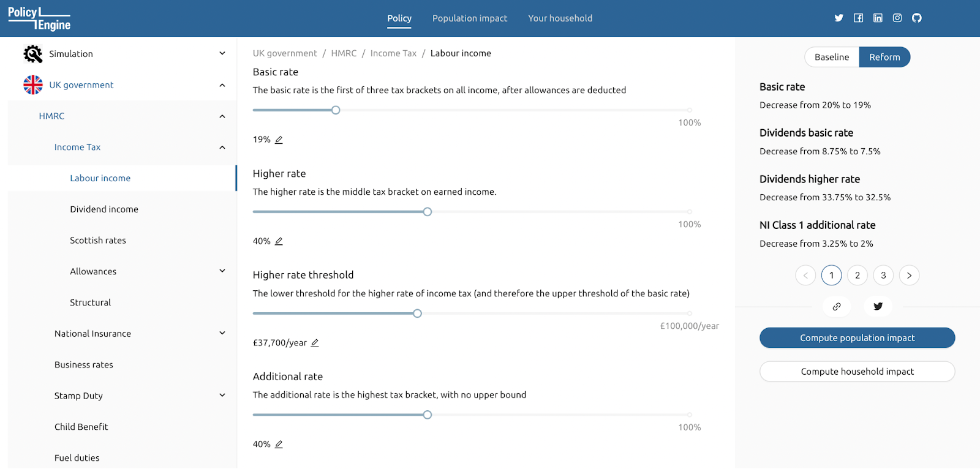This screenshot has width=980, height=469.
Task: Switch to the Baseline toggle
Action: coord(832,57)
